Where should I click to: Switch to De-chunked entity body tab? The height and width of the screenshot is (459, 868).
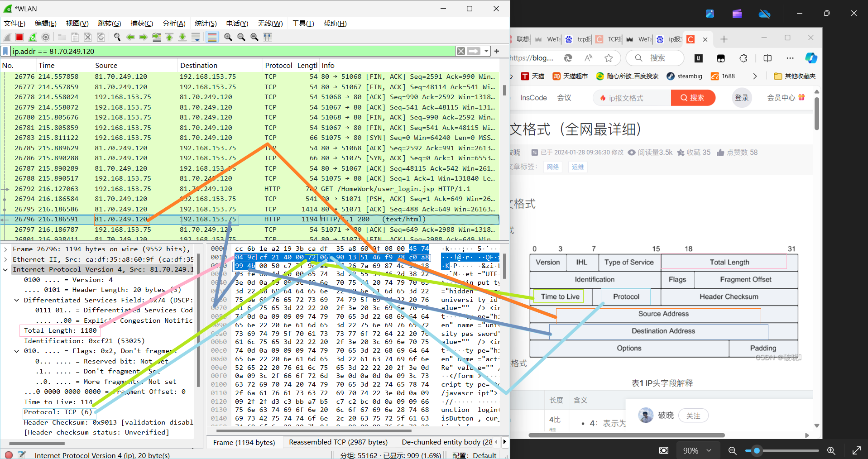(447, 442)
